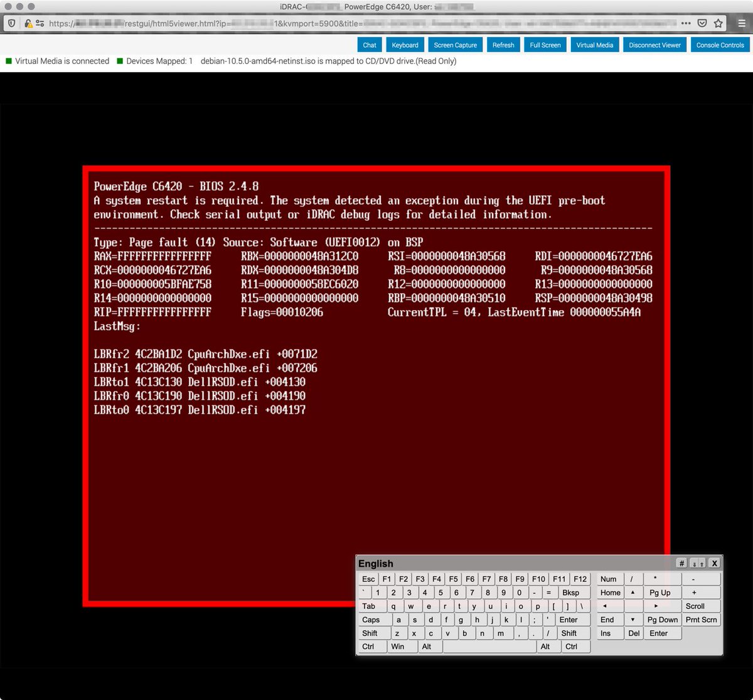This screenshot has height=700, width=753.
Task: Click the Pg Down key
Action: click(x=662, y=620)
